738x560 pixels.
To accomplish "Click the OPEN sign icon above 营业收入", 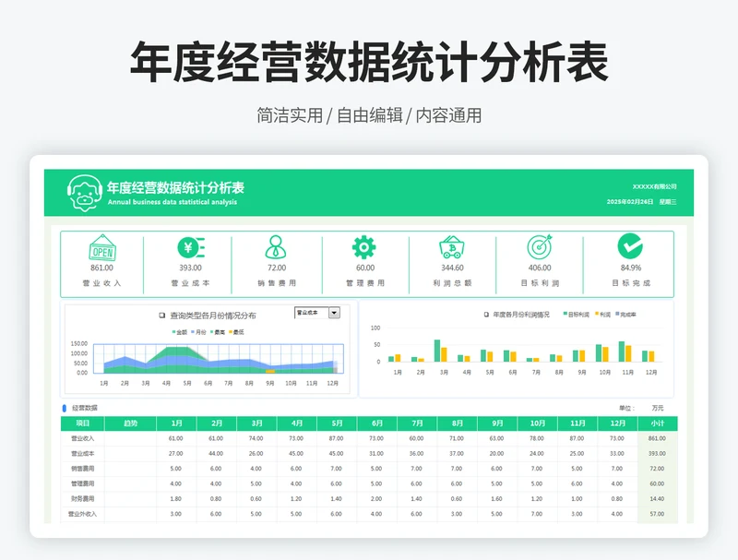I will (x=102, y=247).
